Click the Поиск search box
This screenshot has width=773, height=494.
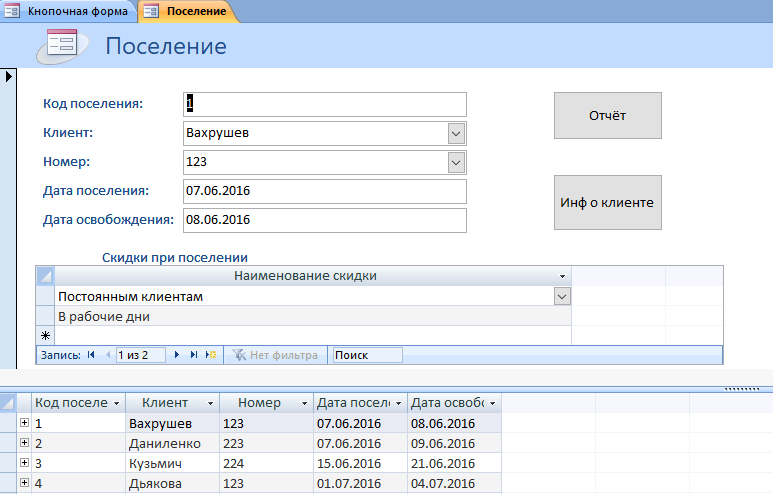[367, 355]
